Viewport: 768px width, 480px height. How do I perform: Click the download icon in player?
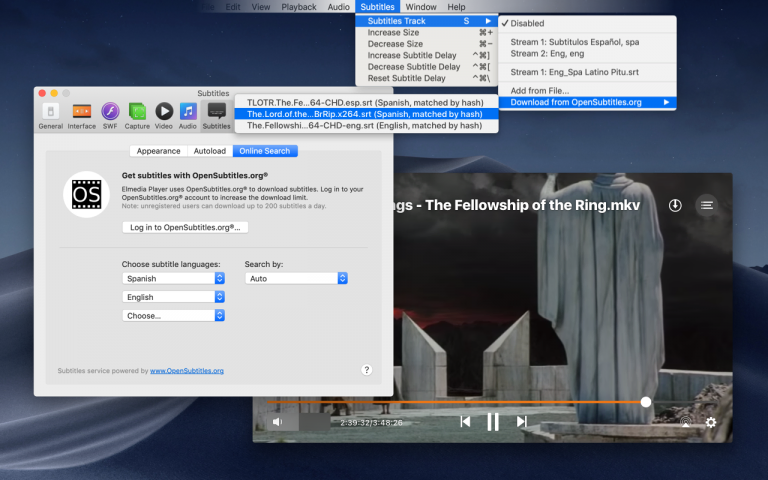(x=675, y=205)
